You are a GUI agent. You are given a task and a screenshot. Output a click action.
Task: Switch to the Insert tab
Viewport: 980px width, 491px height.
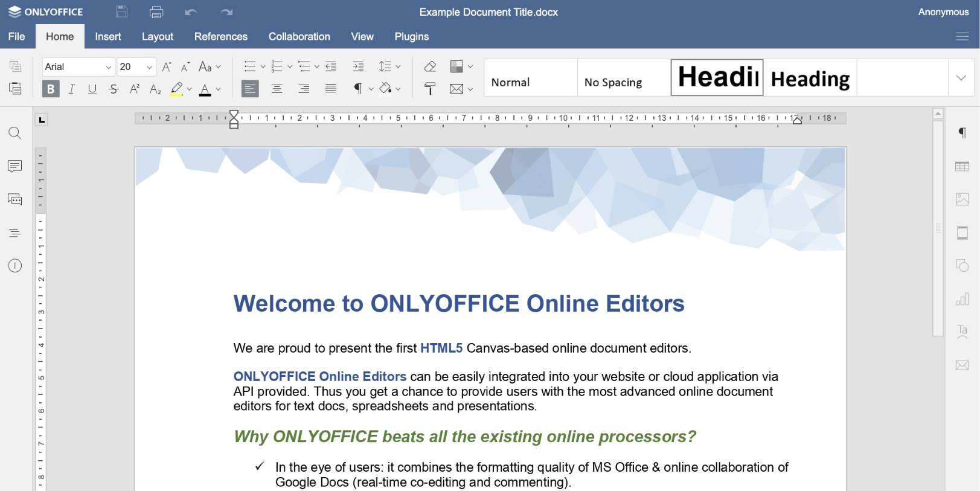tap(108, 36)
